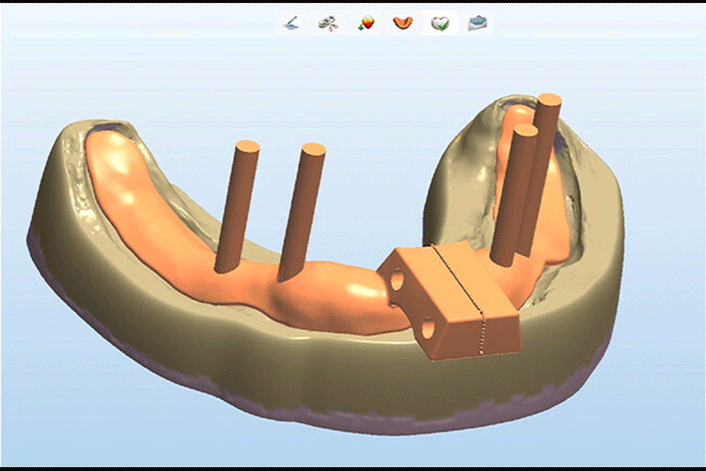
Task: Click the white tooth with green checkmark
Action: (439, 22)
